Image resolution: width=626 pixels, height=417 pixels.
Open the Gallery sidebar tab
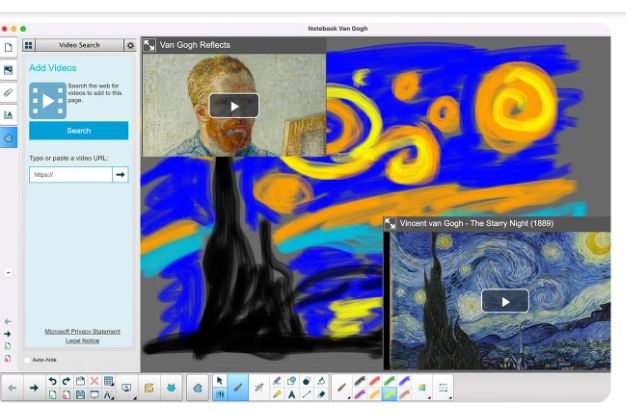tap(9, 70)
